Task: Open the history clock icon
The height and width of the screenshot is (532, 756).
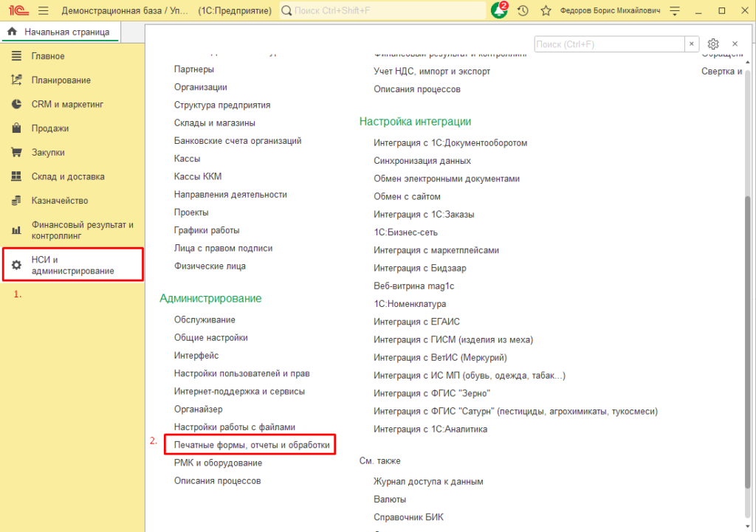Action: [523, 10]
